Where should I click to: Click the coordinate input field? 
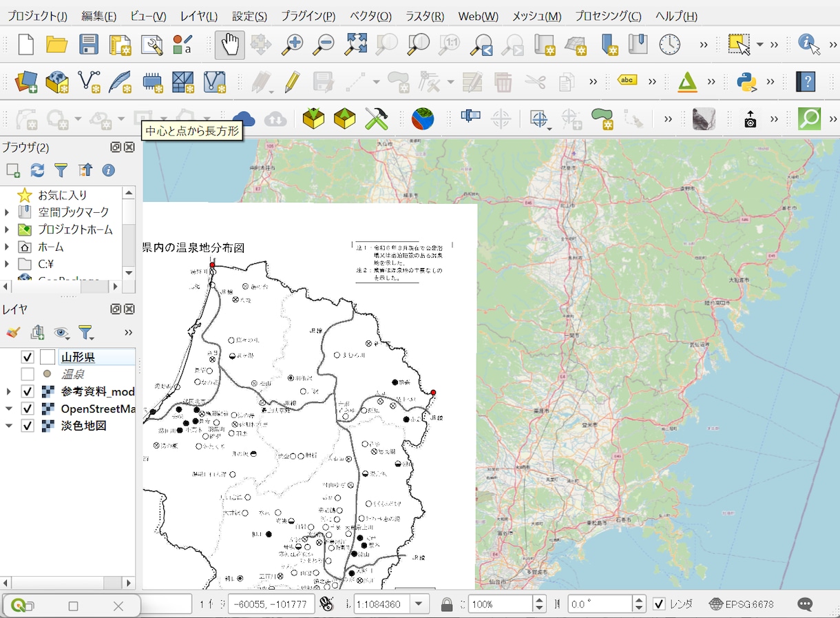click(271, 604)
